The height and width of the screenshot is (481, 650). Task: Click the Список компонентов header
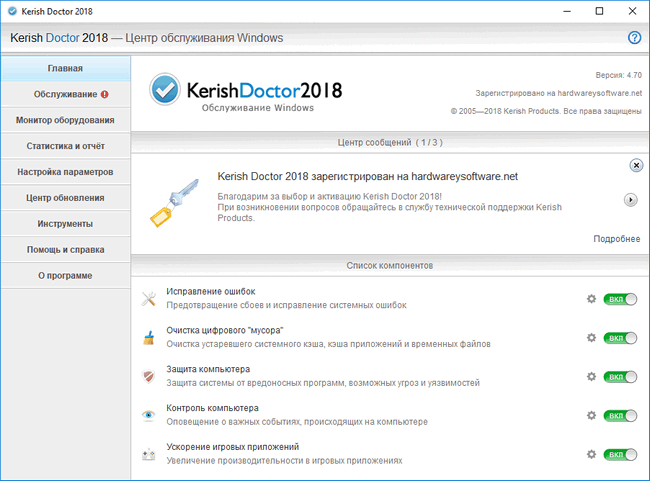(x=390, y=266)
